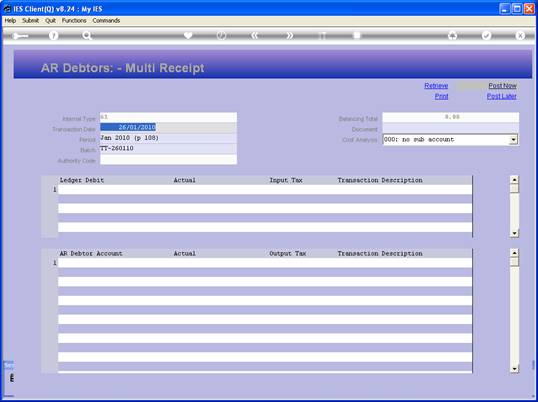Click the heart favorites icon
The image size is (538, 402).
coord(188,35)
